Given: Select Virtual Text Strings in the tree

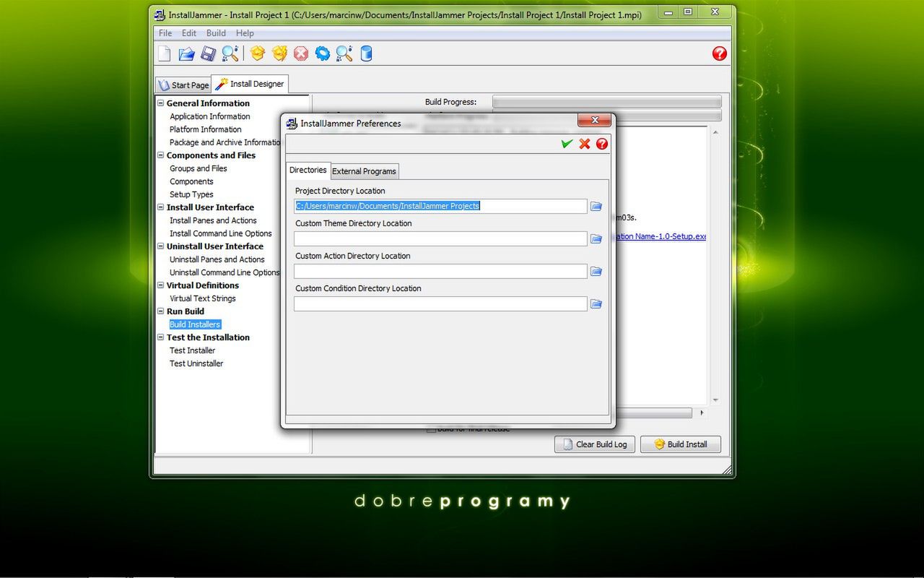Looking at the screenshot, I should pos(203,298).
